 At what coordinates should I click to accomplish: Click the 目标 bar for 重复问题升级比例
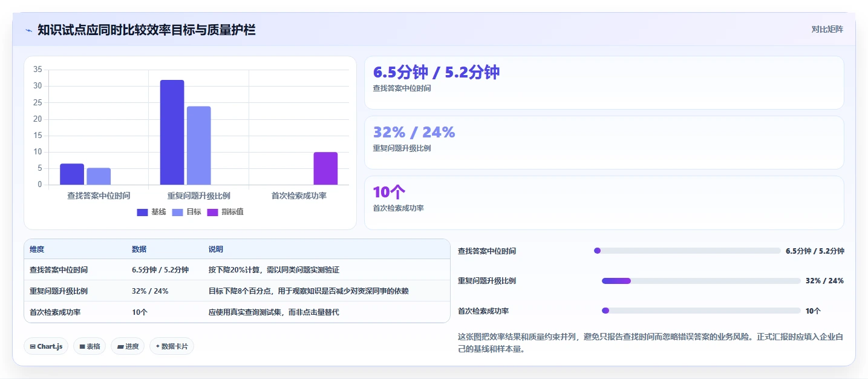click(198, 145)
